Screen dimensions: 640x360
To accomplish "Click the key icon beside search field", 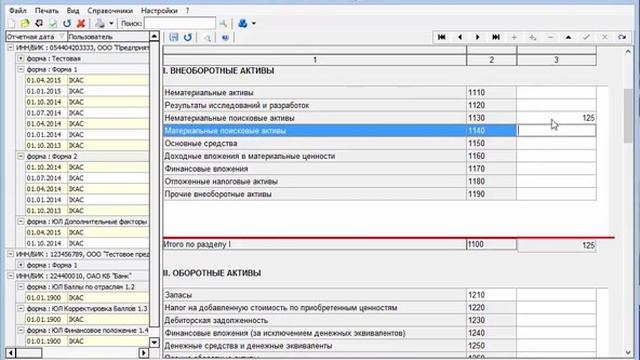I will coord(223,23).
